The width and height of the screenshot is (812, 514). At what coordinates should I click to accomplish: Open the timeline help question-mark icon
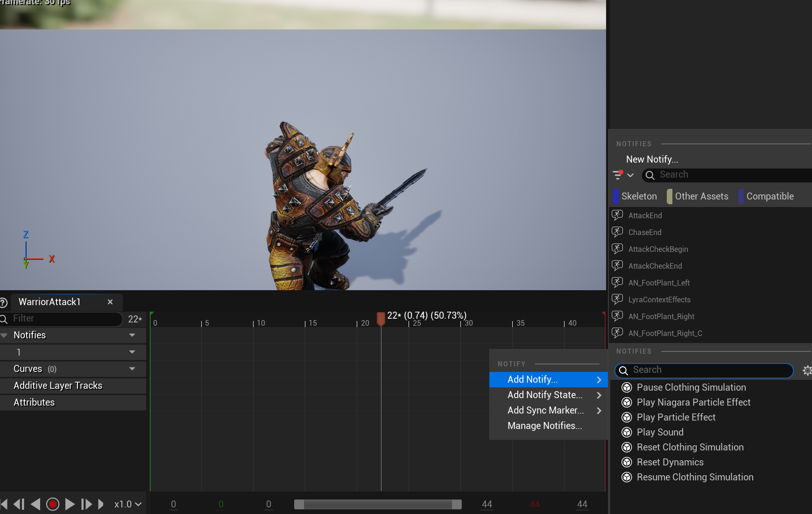3,303
